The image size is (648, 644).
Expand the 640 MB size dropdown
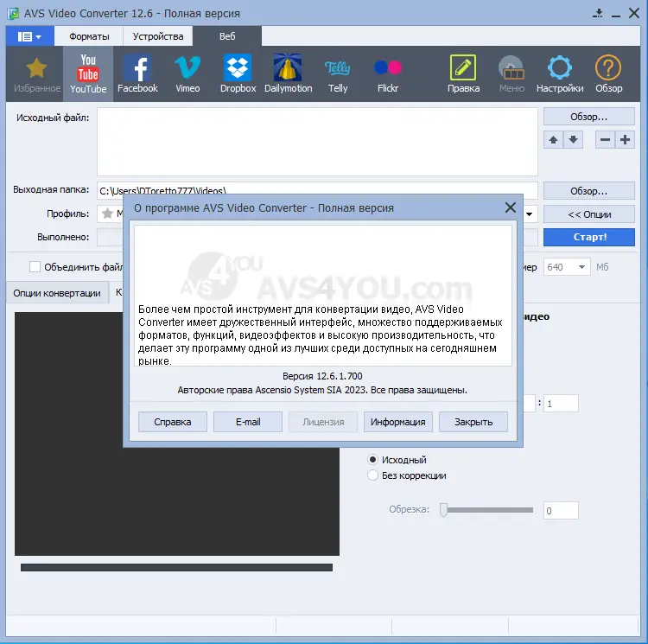coord(581,267)
